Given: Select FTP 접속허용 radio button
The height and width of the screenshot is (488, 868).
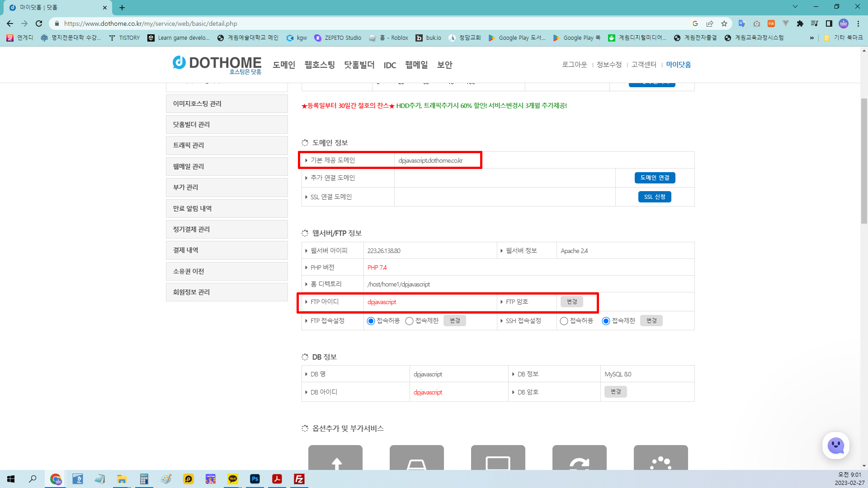Looking at the screenshot, I should coord(371,321).
